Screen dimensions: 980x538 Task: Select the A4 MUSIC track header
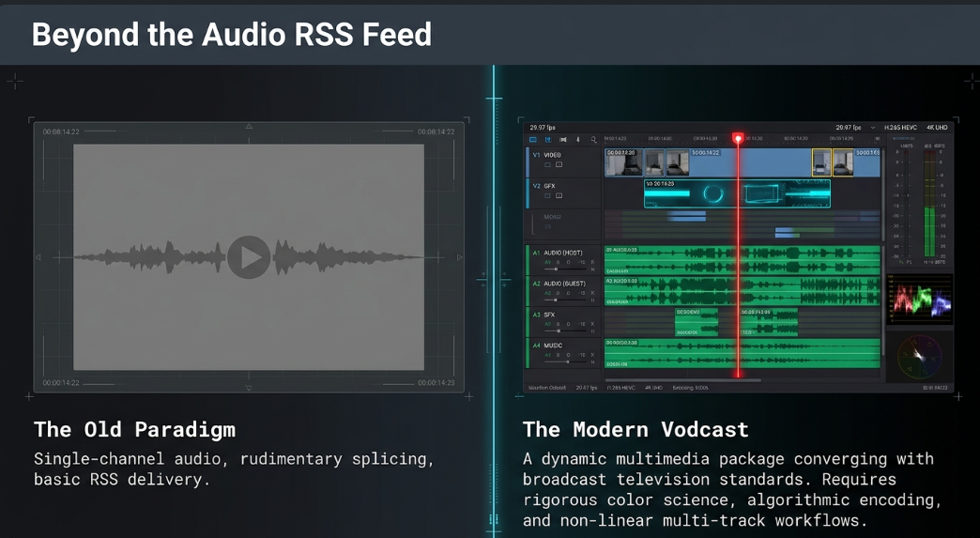pyautogui.click(x=564, y=353)
